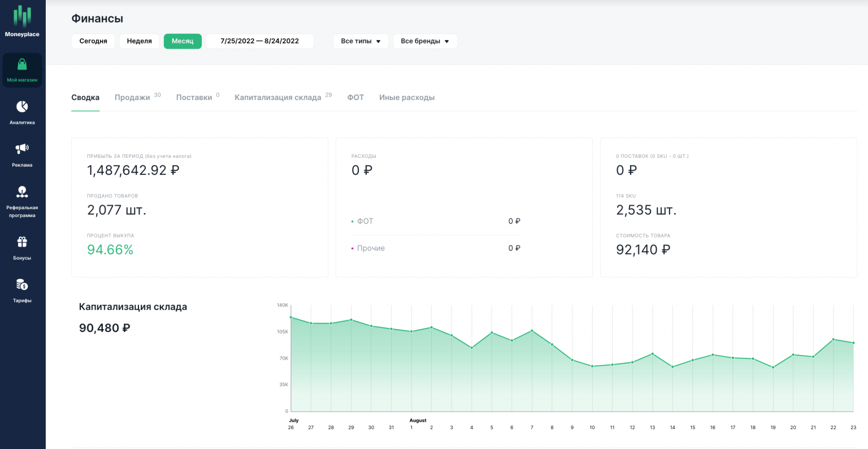
Task: Click goods cost value 92,140 ₽
Action: click(643, 249)
